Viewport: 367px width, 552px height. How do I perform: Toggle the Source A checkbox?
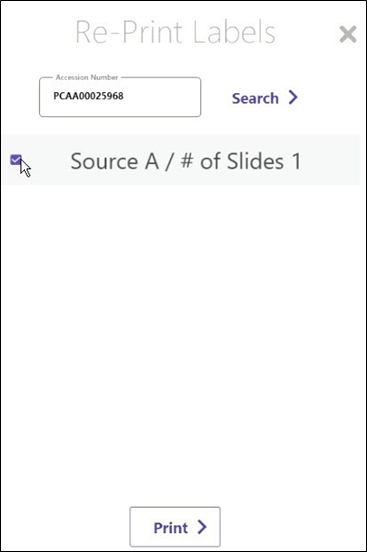pyautogui.click(x=16, y=160)
